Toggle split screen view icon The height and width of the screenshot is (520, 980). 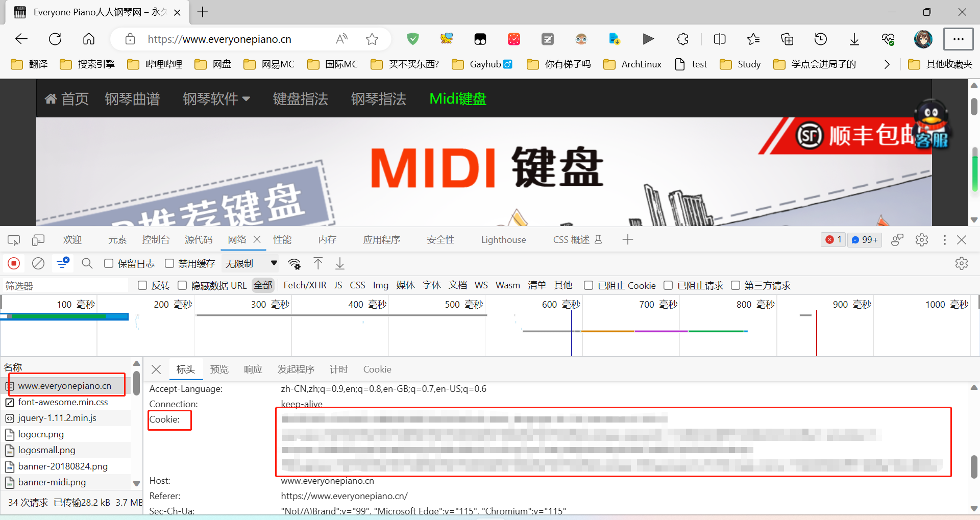[x=720, y=39]
